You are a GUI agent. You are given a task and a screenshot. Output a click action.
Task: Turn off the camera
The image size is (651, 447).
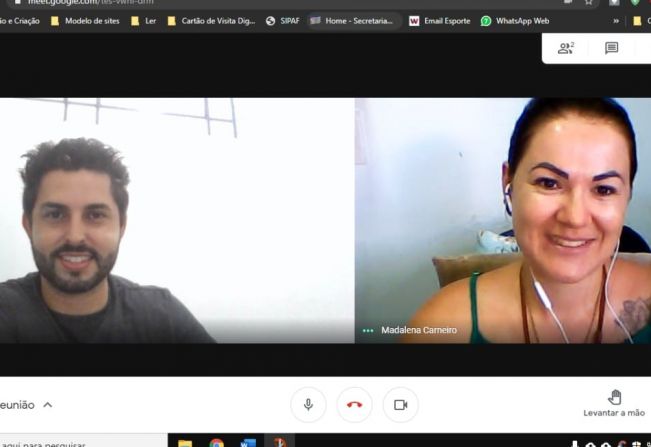tap(401, 405)
